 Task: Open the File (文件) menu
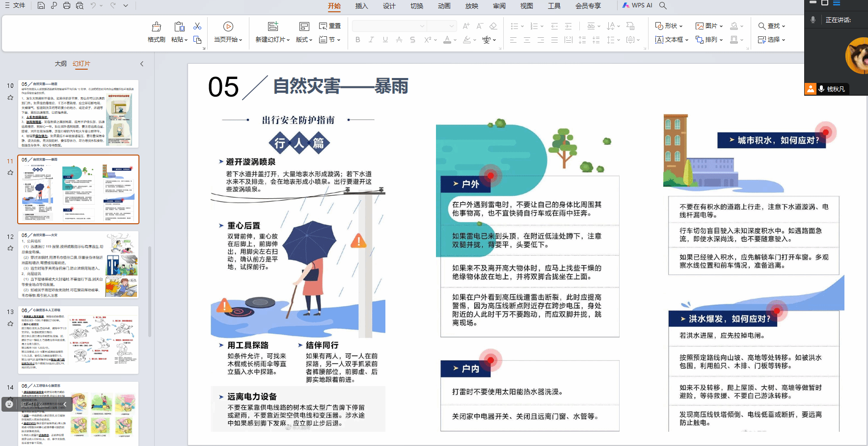[x=15, y=5]
